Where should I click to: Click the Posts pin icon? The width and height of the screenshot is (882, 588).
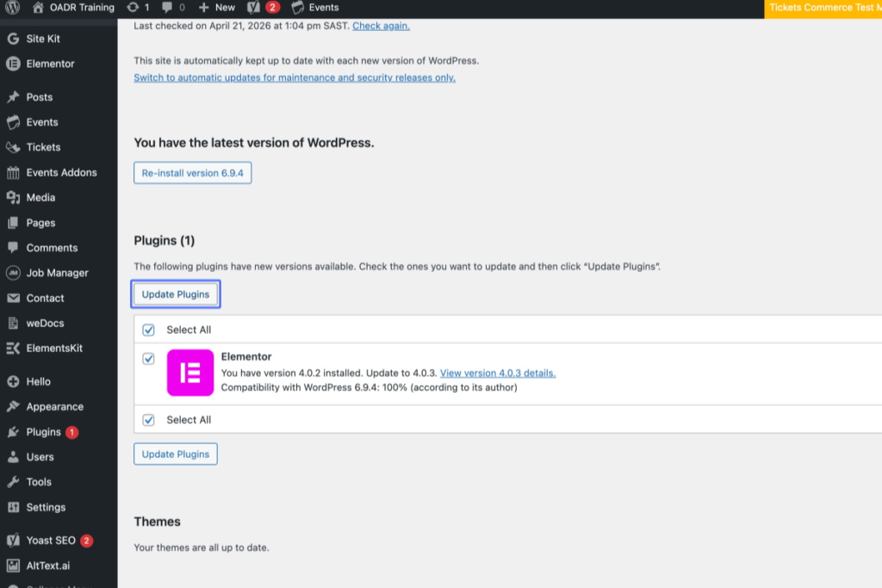point(13,97)
